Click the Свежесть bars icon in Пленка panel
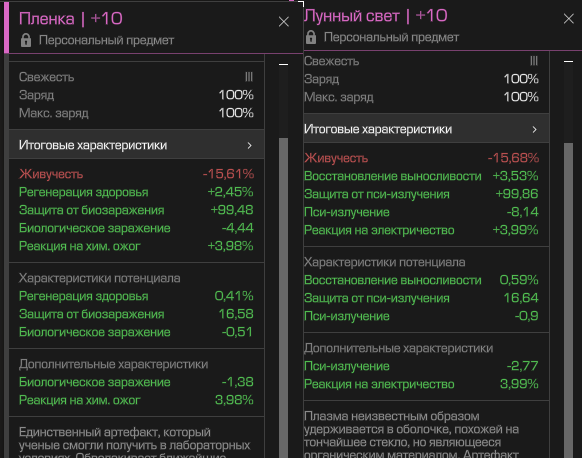The height and width of the screenshot is (458, 582). coord(249,77)
